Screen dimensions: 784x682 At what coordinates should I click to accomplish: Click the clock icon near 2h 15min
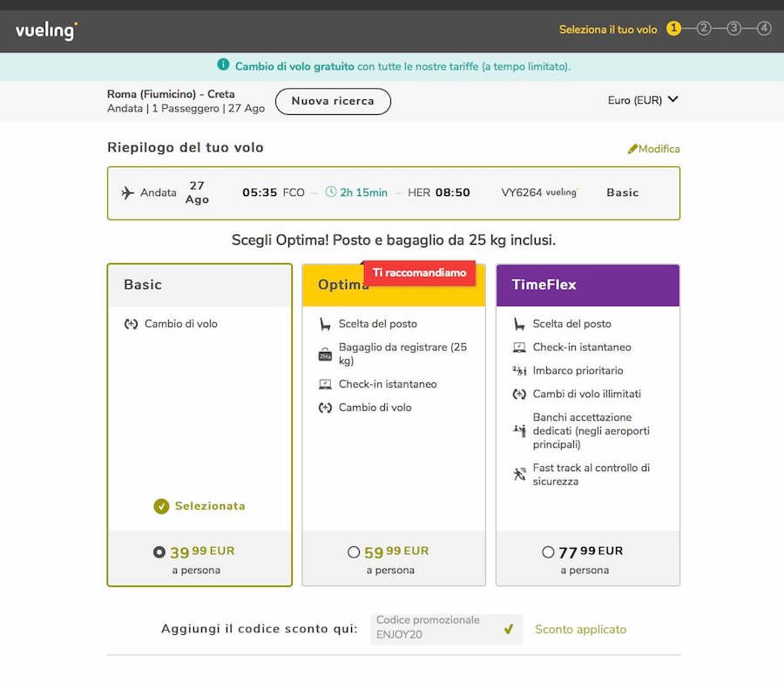point(331,192)
